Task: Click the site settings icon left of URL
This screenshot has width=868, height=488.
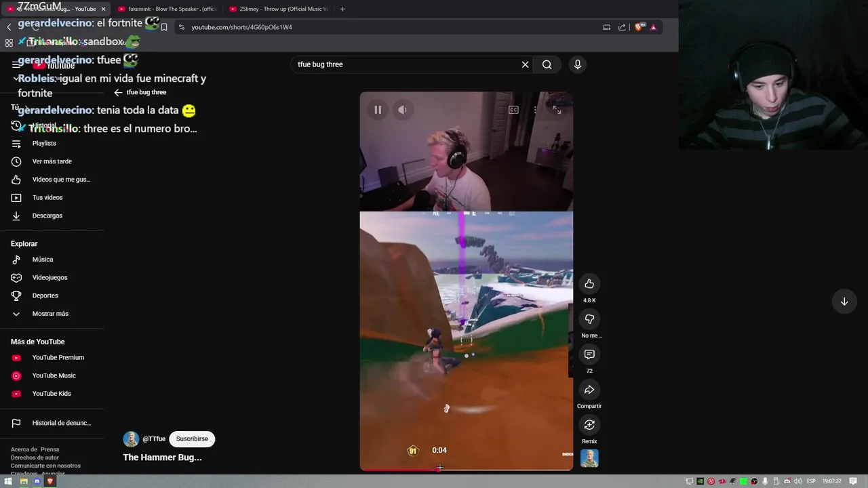Action: [181, 27]
